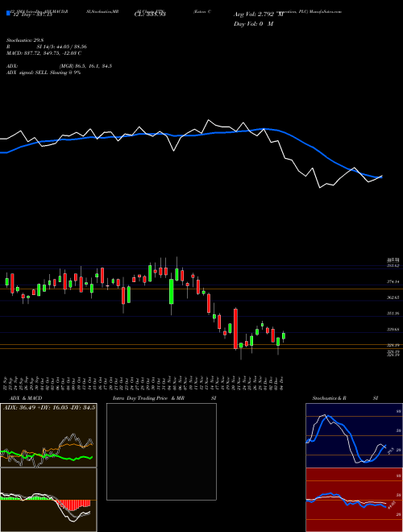Click the tall red candle in late November
The image size is (403, 532).
pyautogui.click(x=235, y=329)
